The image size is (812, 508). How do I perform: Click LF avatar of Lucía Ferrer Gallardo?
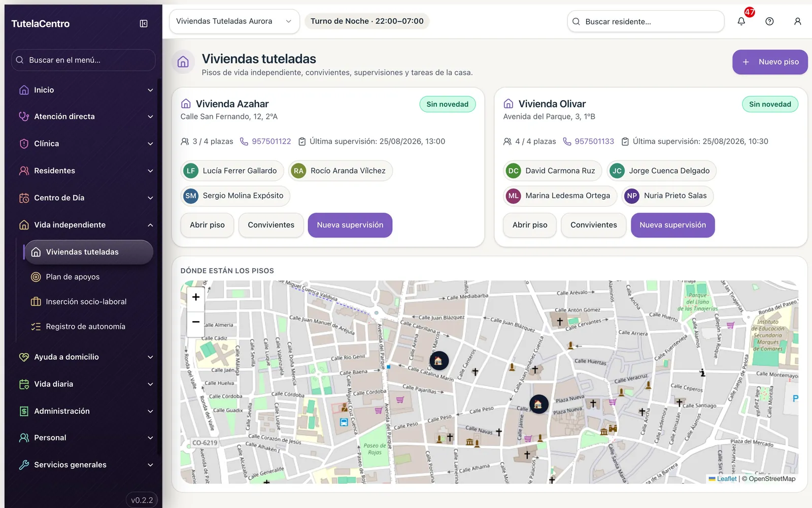click(x=191, y=171)
